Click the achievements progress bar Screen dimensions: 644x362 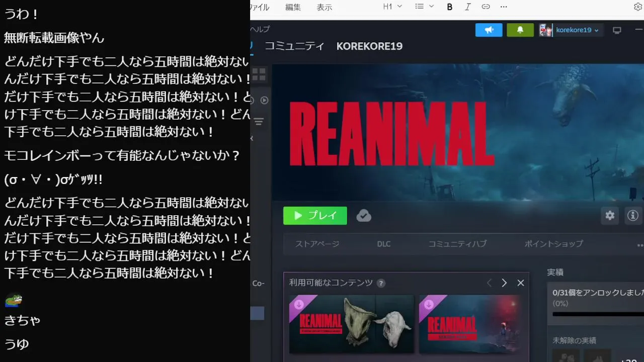tap(598, 314)
